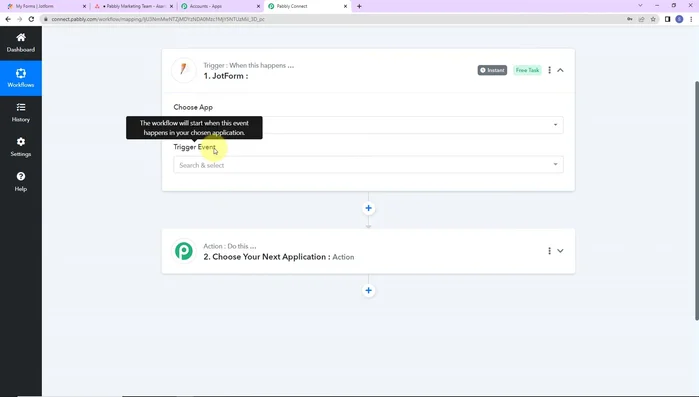Screen dimensions: 699x397
Task: Go forward in browser history
Action: point(20,19)
